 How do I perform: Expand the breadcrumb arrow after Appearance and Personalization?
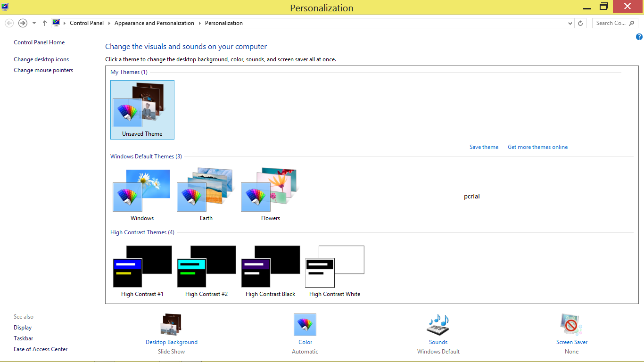200,23
